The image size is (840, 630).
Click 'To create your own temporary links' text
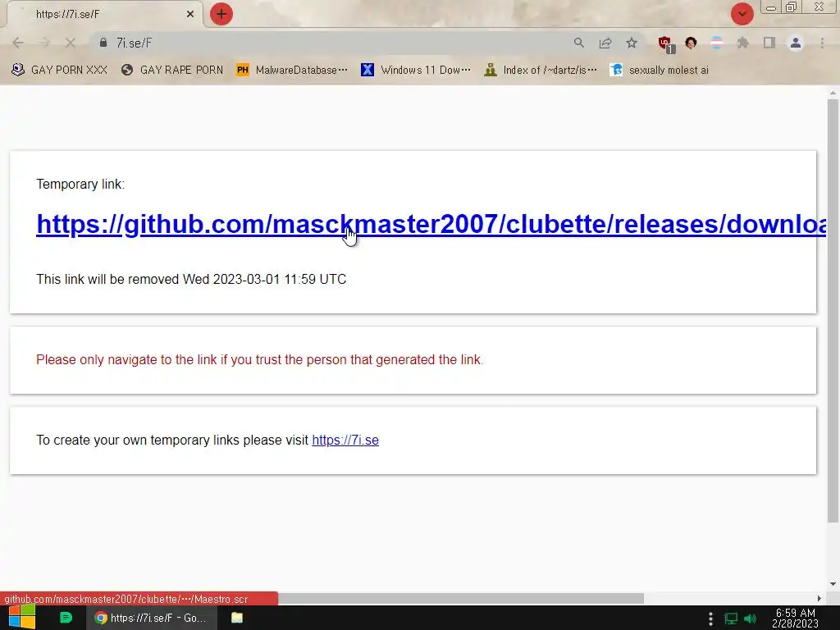(172, 441)
